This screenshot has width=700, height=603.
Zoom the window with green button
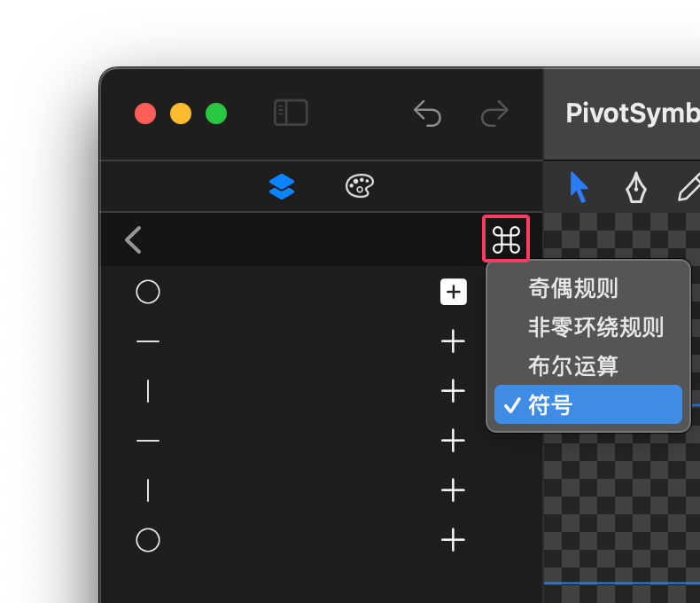click(x=216, y=114)
